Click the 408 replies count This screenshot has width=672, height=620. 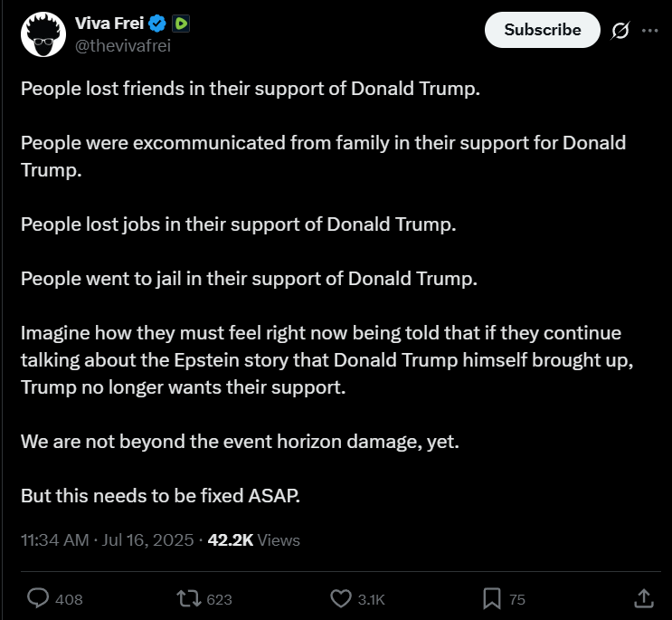[69, 599]
